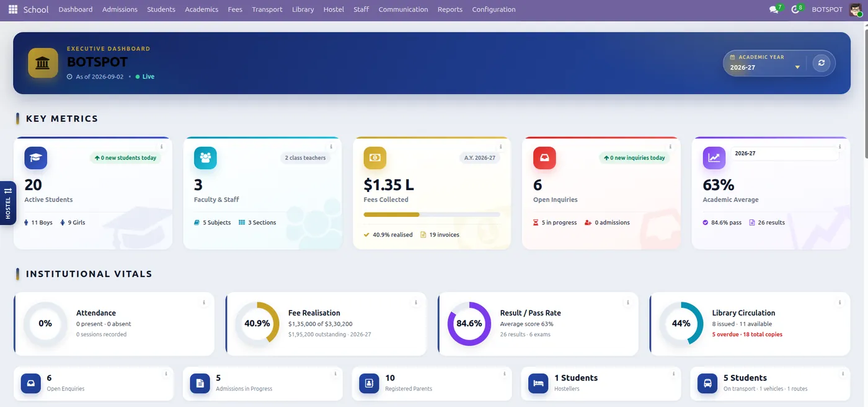The width and height of the screenshot is (868, 407).
Task: Click the '26 results' text on Academic card
Action: [x=771, y=222]
